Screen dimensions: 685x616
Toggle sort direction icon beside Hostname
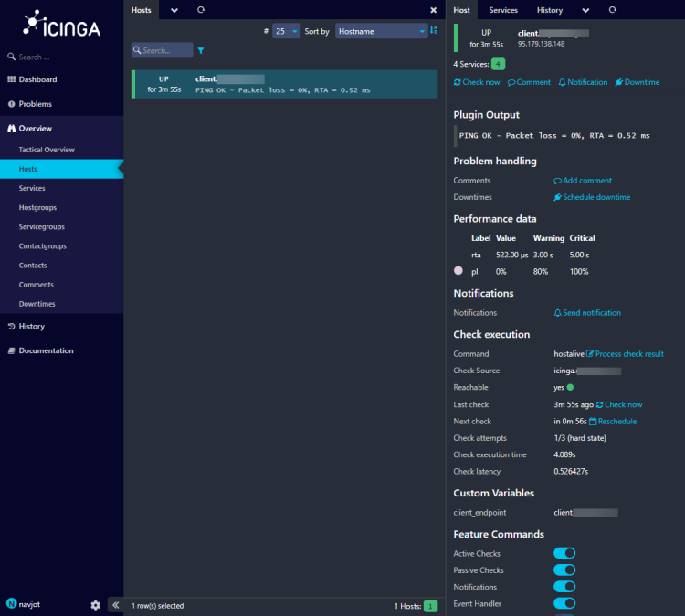tap(433, 30)
